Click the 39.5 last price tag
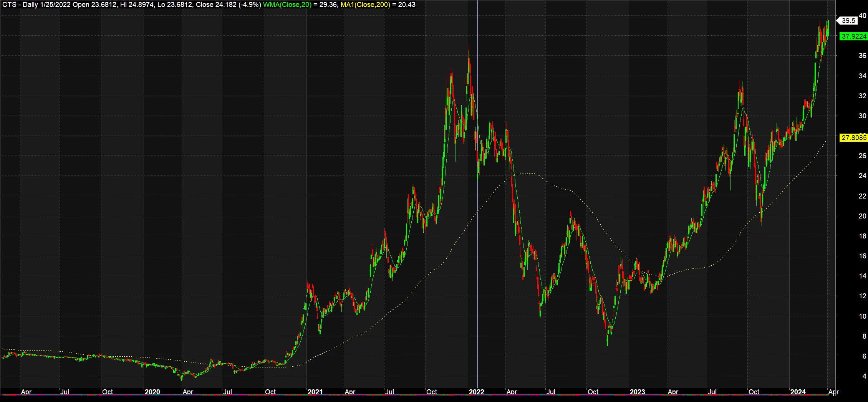868x402 pixels. click(x=848, y=21)
